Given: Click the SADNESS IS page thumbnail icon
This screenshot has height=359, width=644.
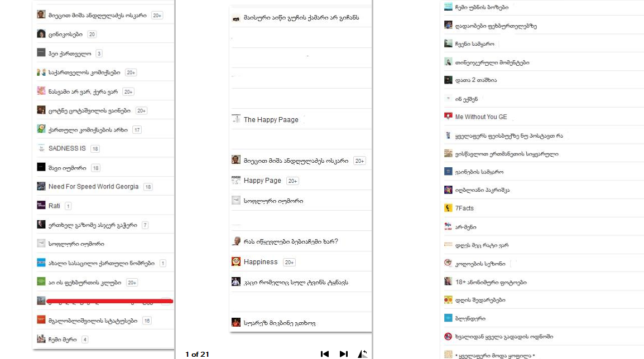Looking at the screenshot, I should 41,148.
